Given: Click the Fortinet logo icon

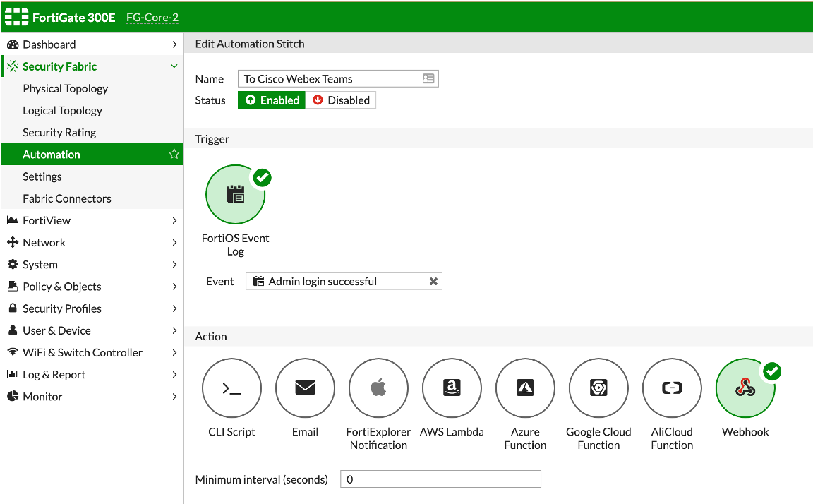Looking at the screenshot, I should coord(17,17).
